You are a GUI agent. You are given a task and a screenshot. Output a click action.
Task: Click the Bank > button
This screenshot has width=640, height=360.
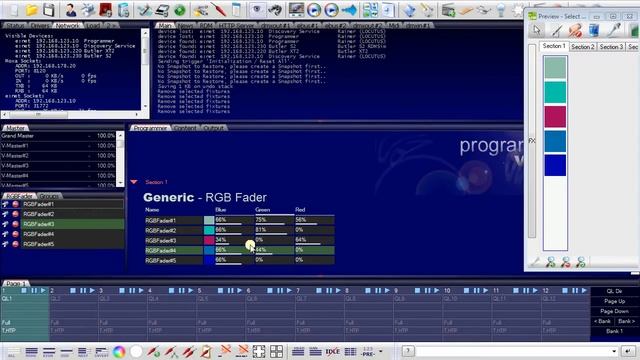[x=627, y=321]
